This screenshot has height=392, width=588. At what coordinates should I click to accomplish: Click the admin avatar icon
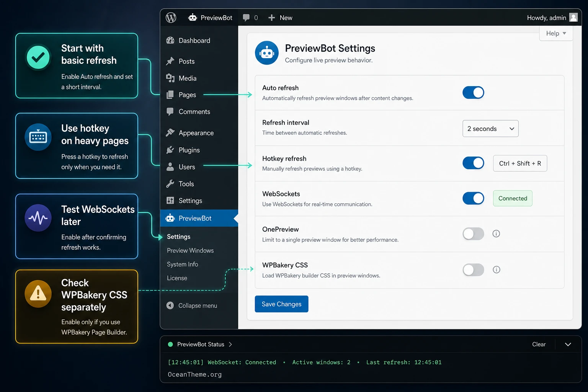coord(573,17)
